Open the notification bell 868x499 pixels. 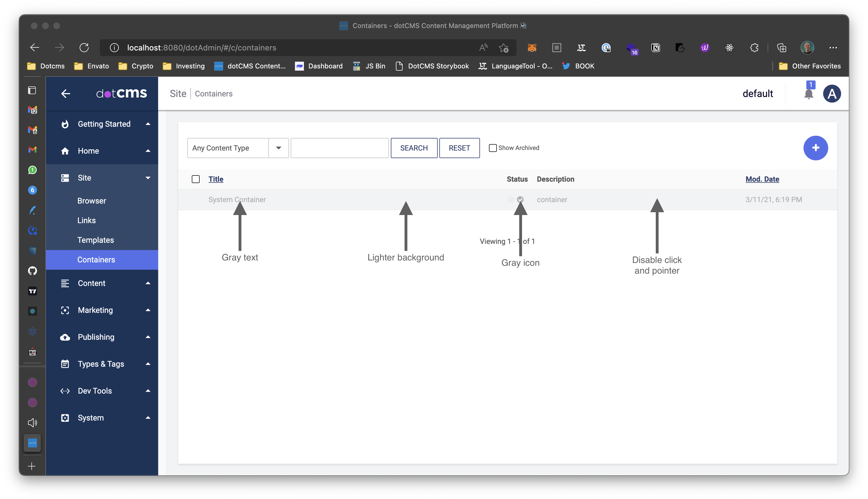[809, 94]
